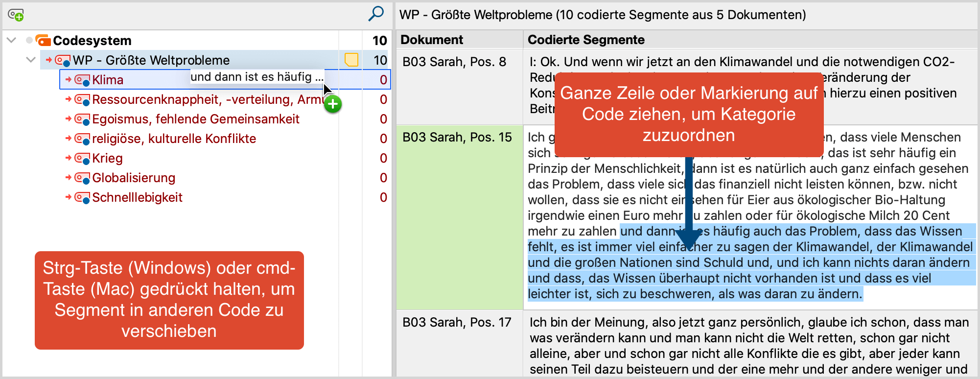This screenshot has width=980, height=379.
Task: Click the frequency 0 next to Krieg
Action: tap(383, 158)
